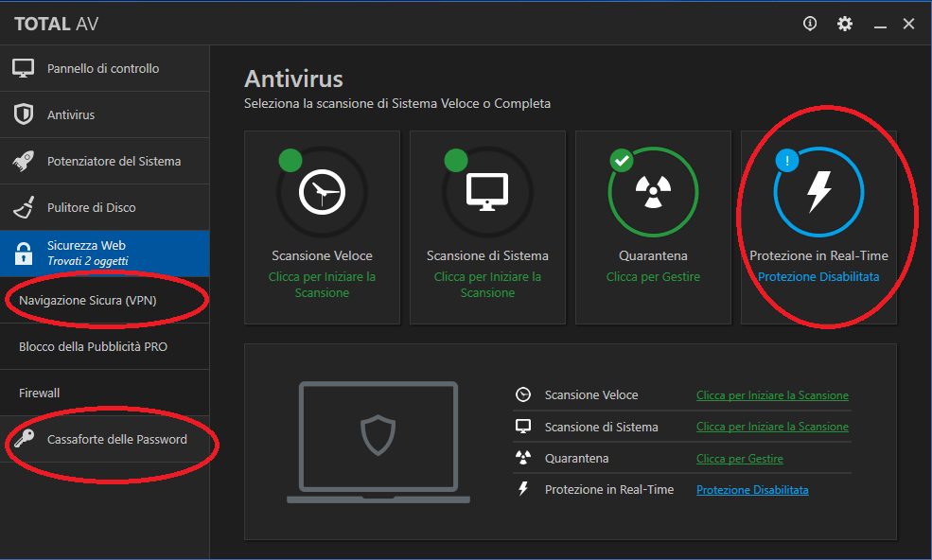Click the rocket icon for Potenziatore del Sistema
Image resolution: width=932 pixels, height=560 pixels.
24,161
